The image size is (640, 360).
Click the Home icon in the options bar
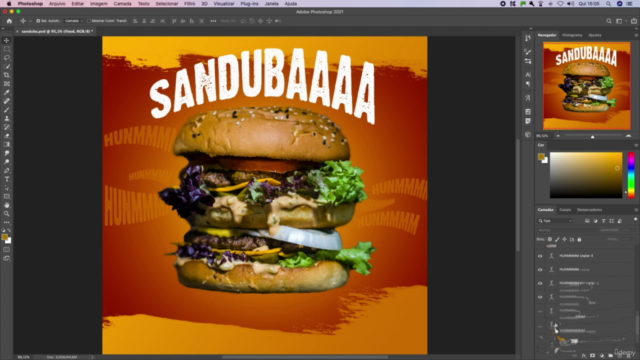(9, 21)
